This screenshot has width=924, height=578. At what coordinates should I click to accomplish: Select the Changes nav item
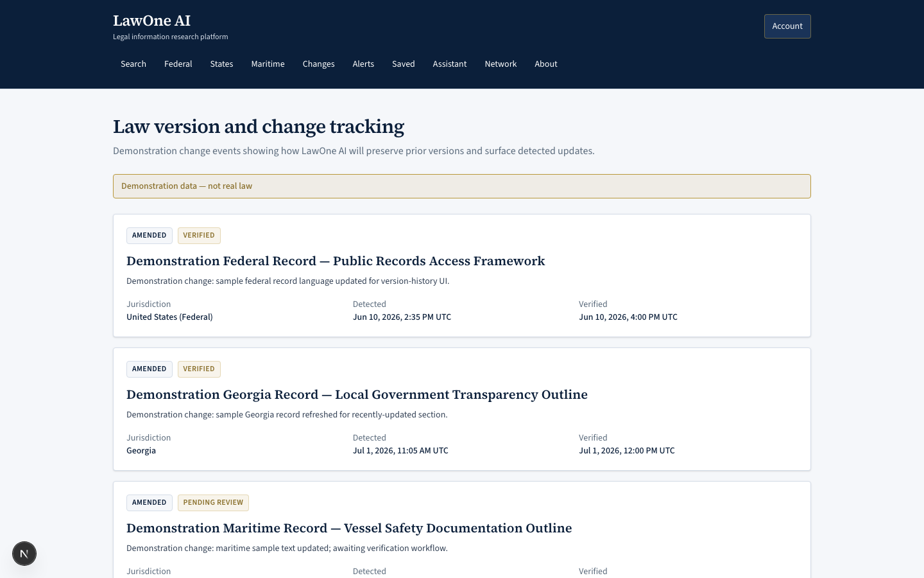click(x=319, y=64)
